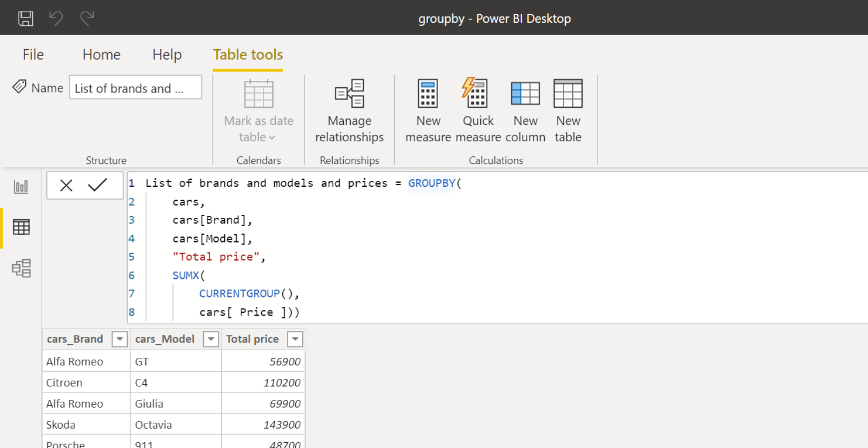Select the 110200 price cell
The image size is (868, 448).
coord(264,382)
